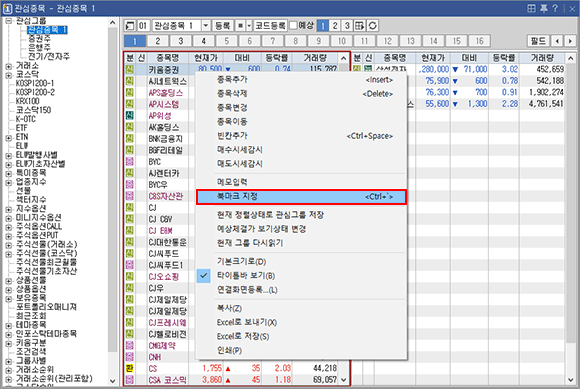Expand the 지수옵션 tree node
580x389 pixels.
(9, 209)
